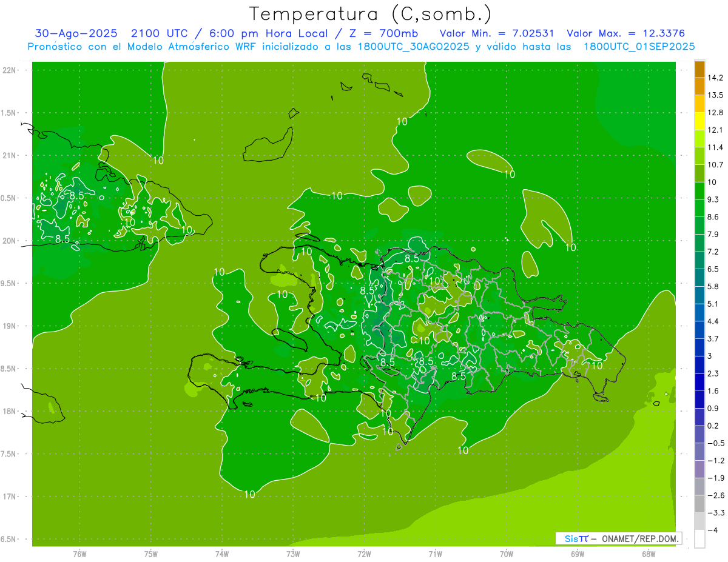Image resolution: width=728 pixels, height=562 pixels.
Task: Click the 22N latitude axis label
Action: coord(10,70)
